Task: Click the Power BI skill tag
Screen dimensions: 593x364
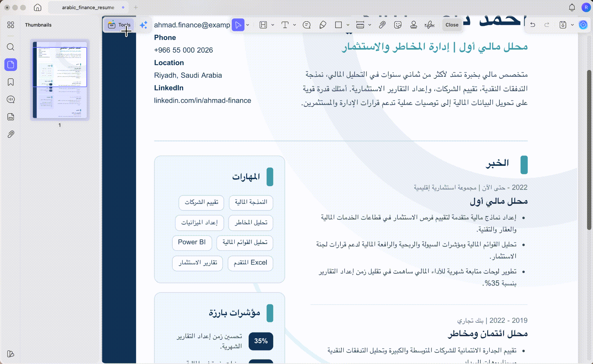Action: 192,242
